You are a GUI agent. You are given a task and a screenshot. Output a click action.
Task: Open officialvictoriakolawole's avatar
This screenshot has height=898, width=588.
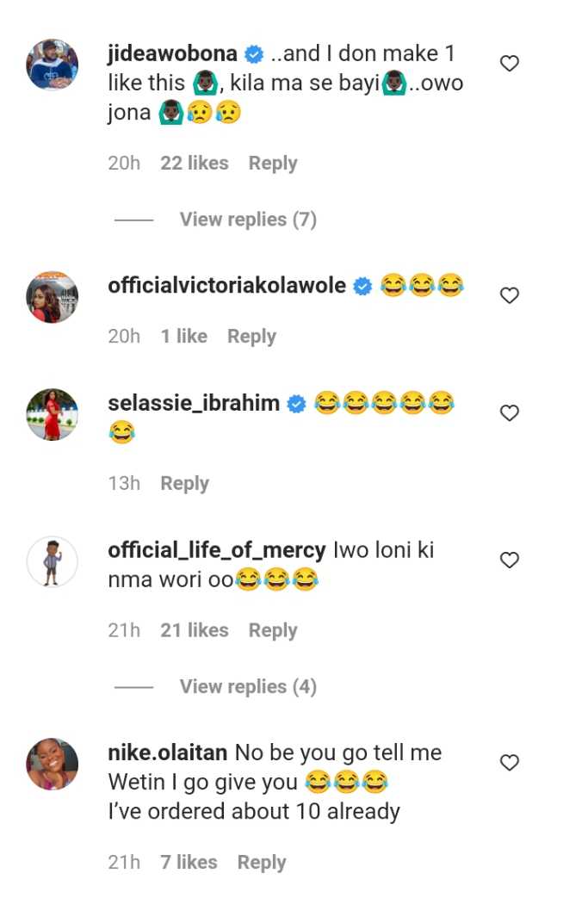coord(53,297)
